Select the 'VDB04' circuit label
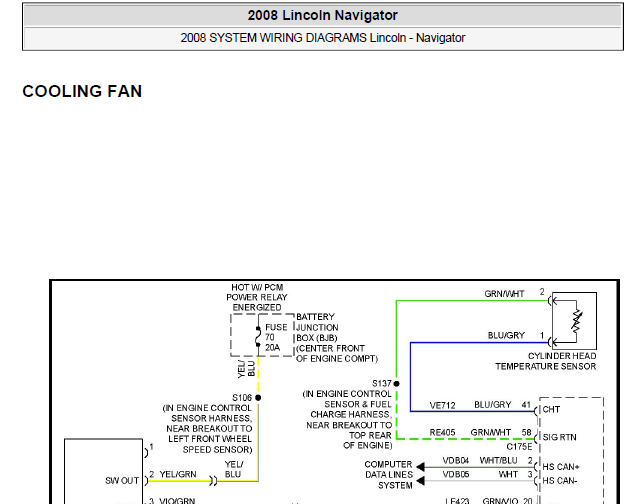636x504 pixels. pos(456,461)
